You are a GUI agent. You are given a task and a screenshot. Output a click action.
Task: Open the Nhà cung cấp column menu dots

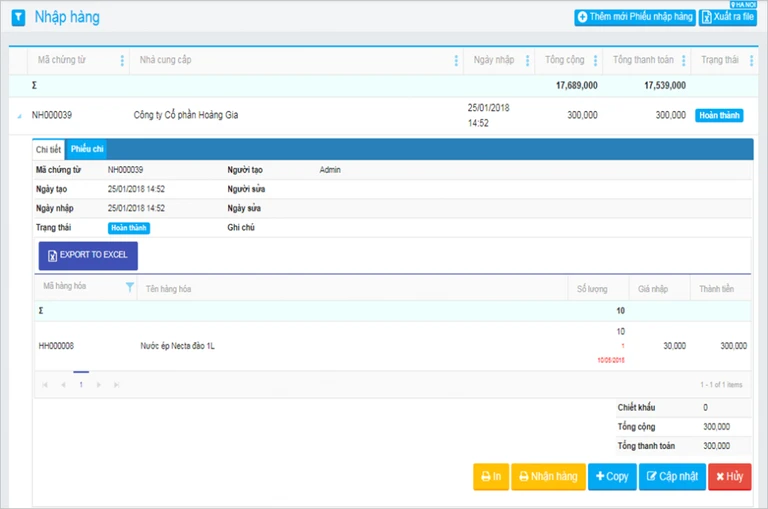click(x=456, y=60)
